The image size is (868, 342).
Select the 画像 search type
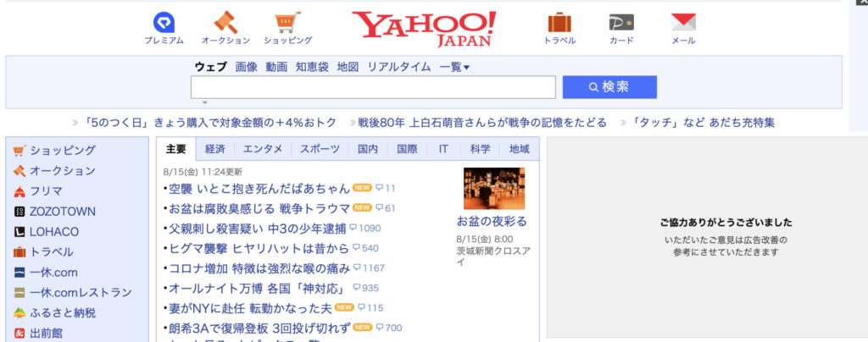(247, 67)
